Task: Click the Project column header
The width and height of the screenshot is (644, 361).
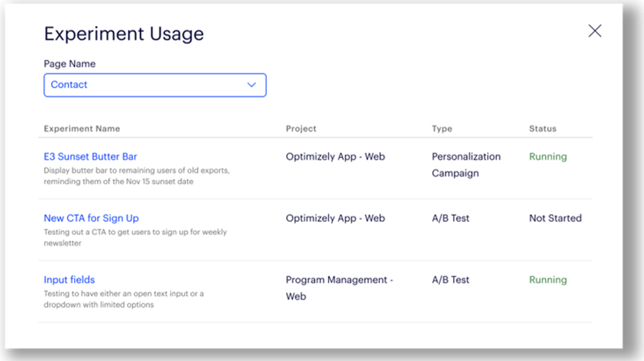Action: click(301, 128)
